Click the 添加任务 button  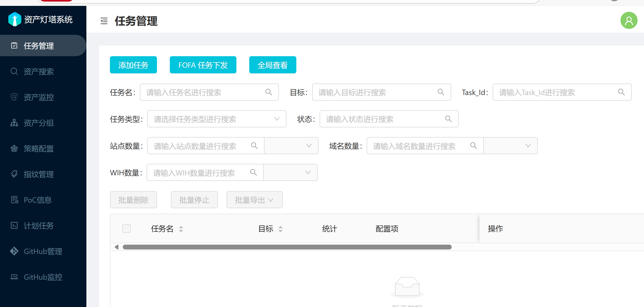pyautogui.click(x=133, y=65)
